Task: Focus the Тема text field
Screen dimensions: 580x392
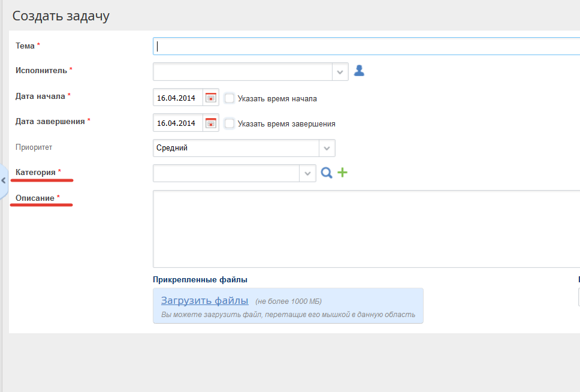Action: coord(365,46)
